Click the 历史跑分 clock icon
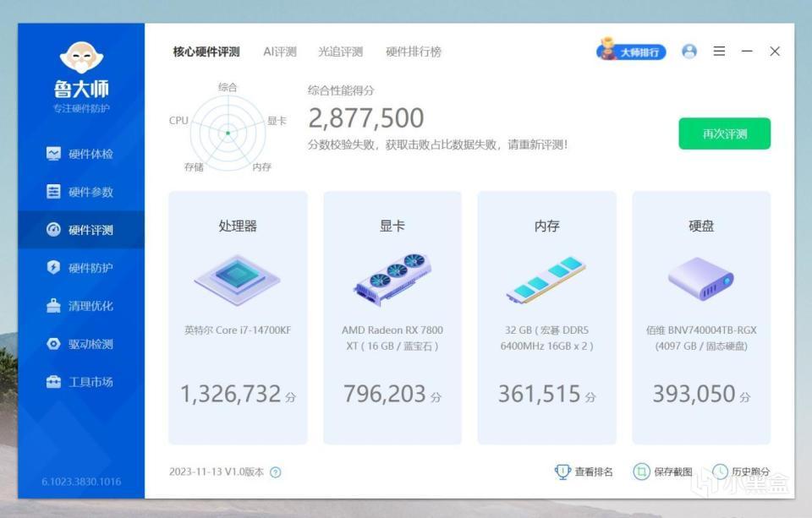 tap(720, 472)
